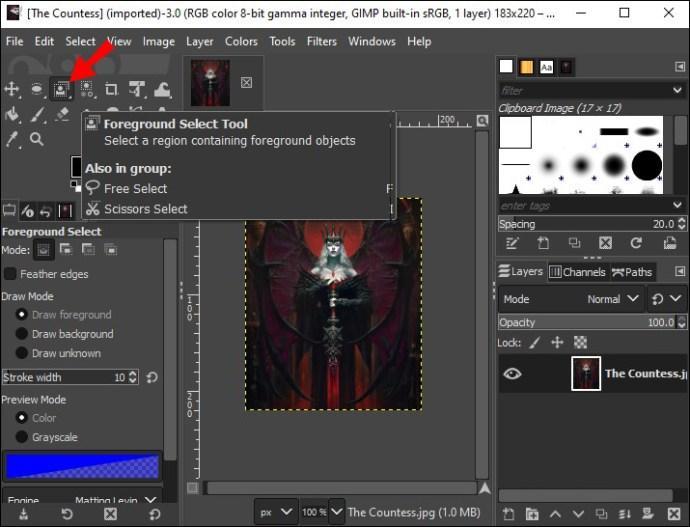The image size is (690, 527).
Task: Switch to the Paths tab
Action: [632, 272]
